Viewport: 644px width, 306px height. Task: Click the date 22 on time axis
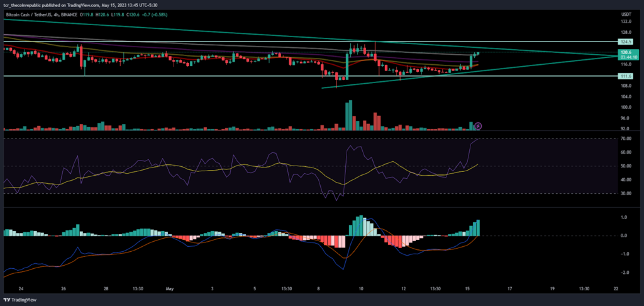pyautogui.click(x=616, y=289)
